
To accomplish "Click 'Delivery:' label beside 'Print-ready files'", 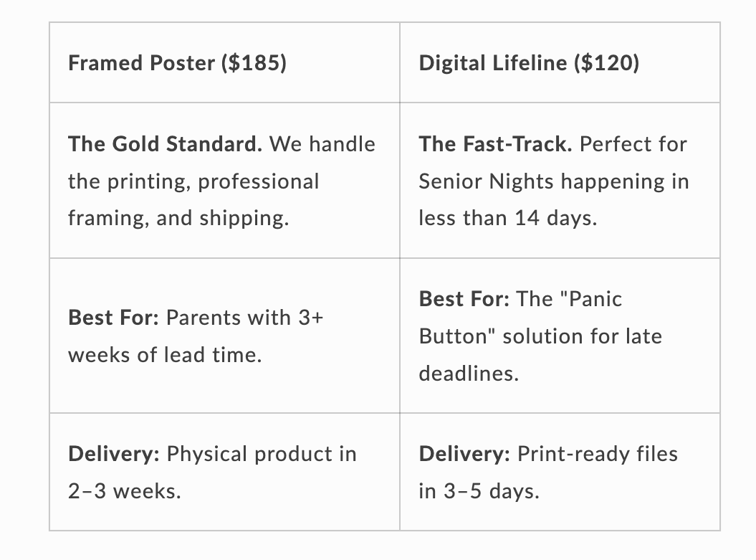I will [465, 454].
